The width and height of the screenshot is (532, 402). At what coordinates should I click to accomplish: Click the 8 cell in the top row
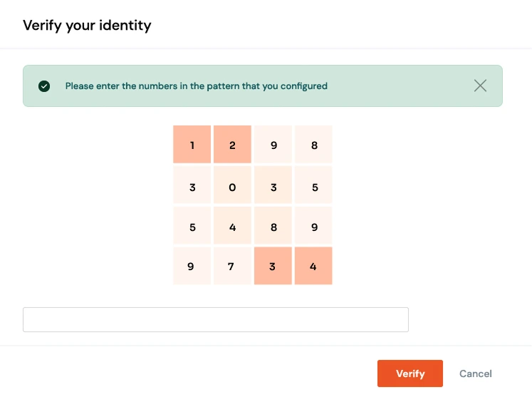[313, 145]
